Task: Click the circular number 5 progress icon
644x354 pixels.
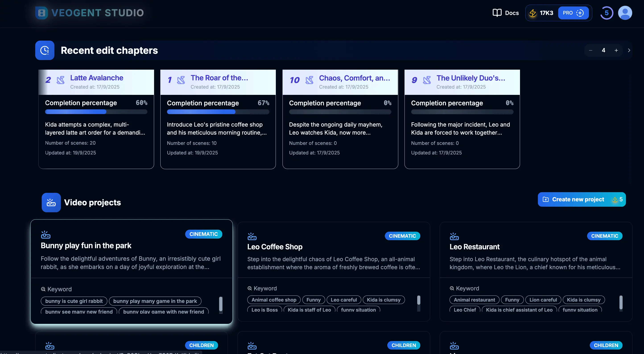Action: pos(607,13)
